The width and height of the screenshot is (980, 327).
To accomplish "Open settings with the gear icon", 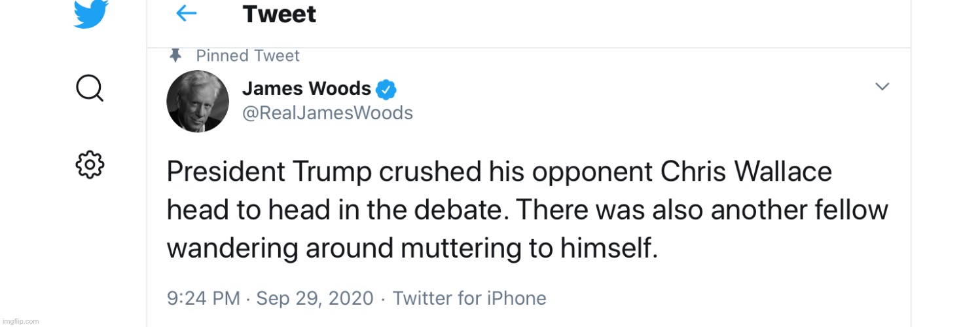I will click(x=90, y=164).
